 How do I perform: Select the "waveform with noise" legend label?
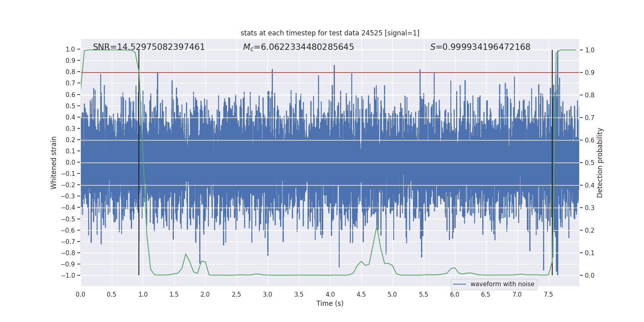(x=502, y=284)
